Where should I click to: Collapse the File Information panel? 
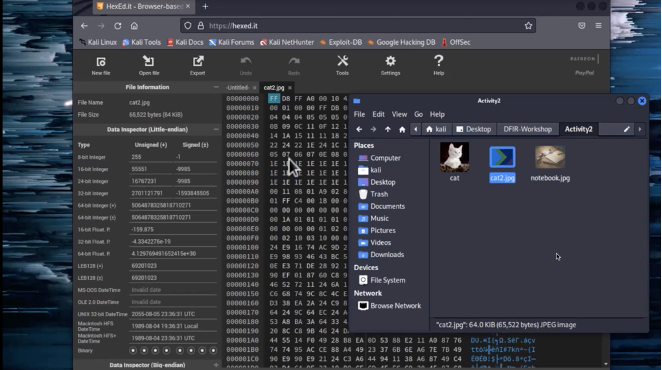click(x=216, y=87)
